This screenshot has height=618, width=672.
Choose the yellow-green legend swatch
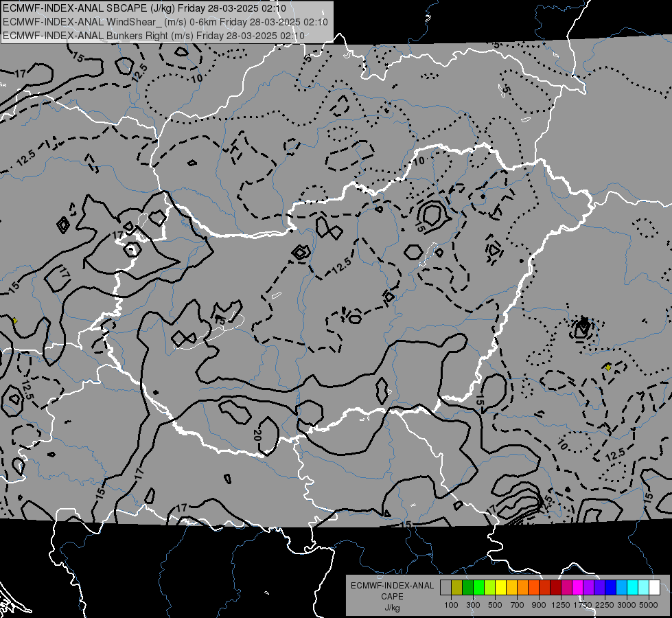pos(490,587)
